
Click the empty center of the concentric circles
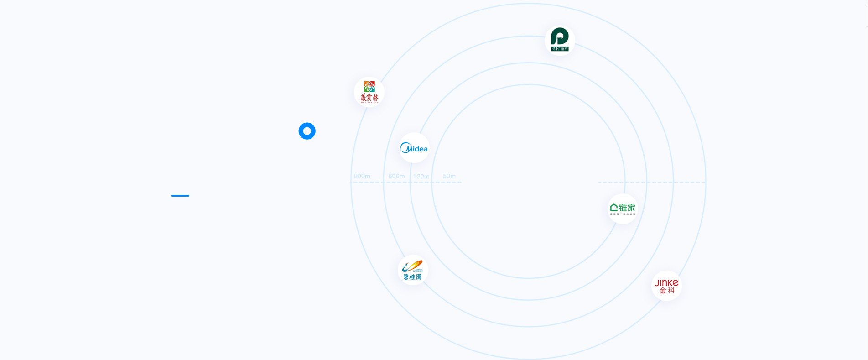point(528,181)
